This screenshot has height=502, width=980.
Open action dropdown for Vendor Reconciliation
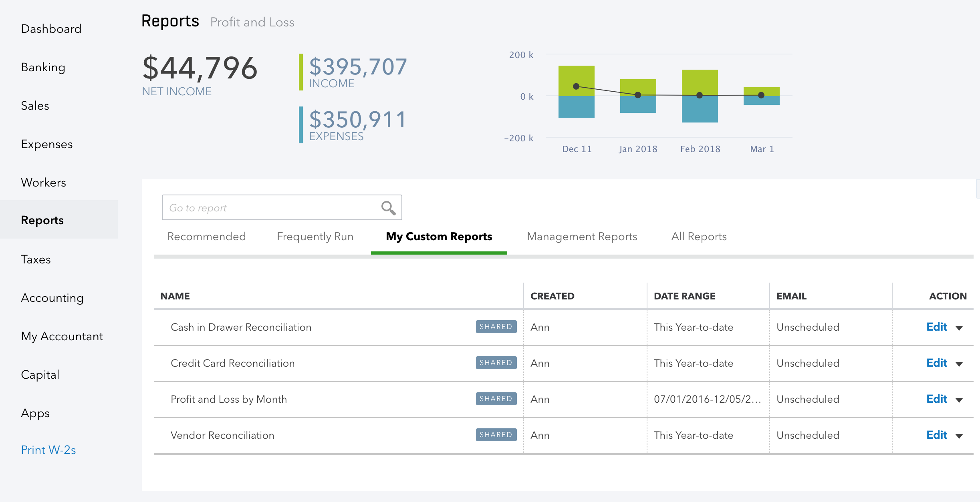pos(959,436)
